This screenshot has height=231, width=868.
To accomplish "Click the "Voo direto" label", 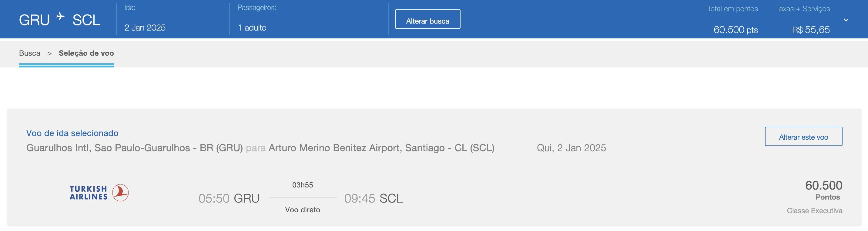I will coord(303,210).
